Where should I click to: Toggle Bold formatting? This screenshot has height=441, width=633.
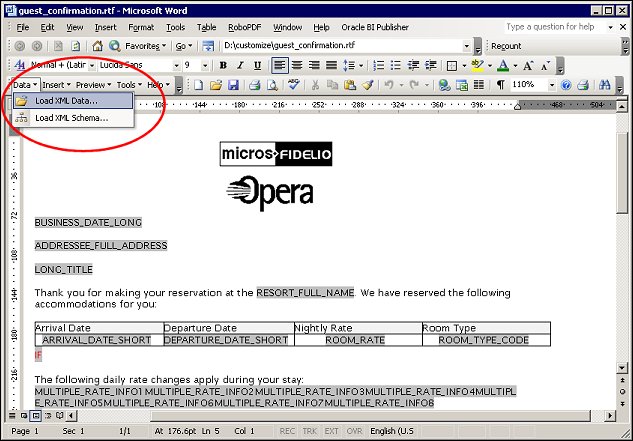(223, 65)
